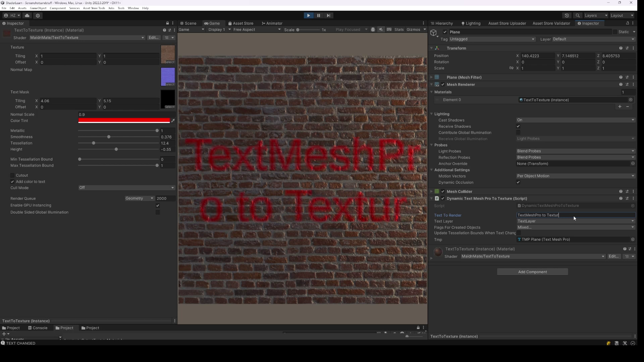Open the Motion Vectors dropdown

pyautogui.click(x=576, y=176)
